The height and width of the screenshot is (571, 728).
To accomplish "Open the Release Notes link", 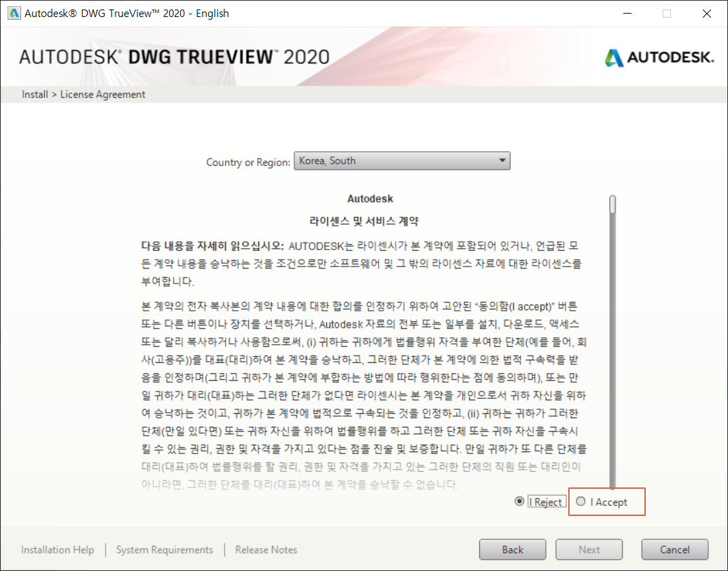I will coord(266,550).
